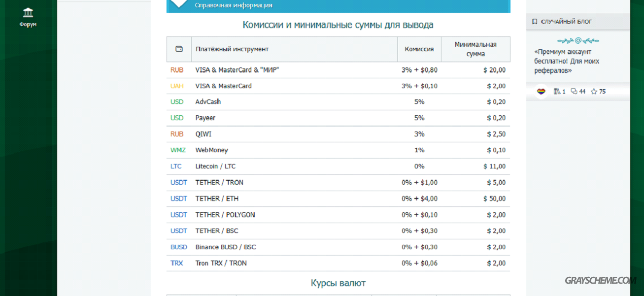Image resolution: width=644 pixels, height=296 pixels.
Task: Click the books icon with count 1
Action: (557, 91)
